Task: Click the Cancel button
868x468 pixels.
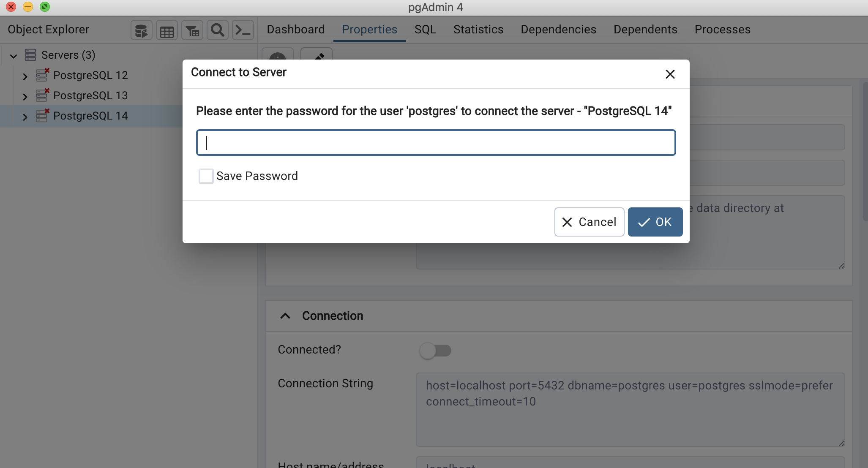Action: point(589,222)
